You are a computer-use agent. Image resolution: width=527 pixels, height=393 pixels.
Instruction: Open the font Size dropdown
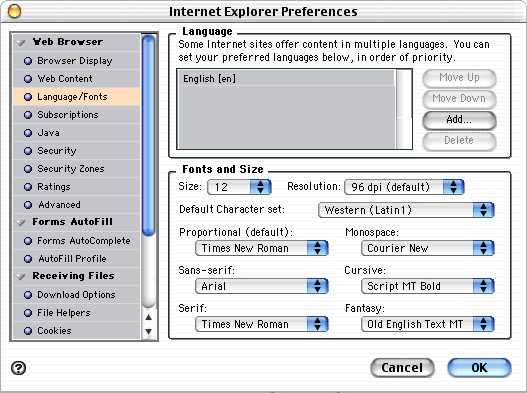(x=239, y=187)
